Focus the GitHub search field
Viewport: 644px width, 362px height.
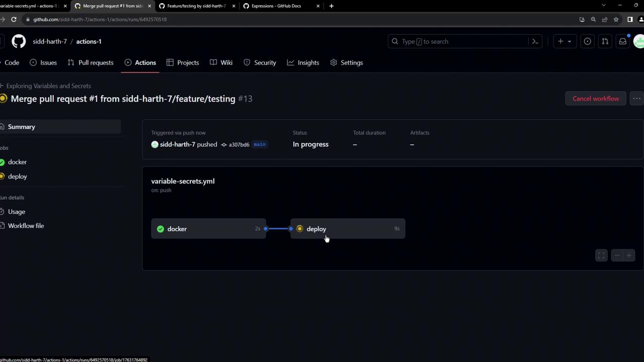[x=465, y=41]
